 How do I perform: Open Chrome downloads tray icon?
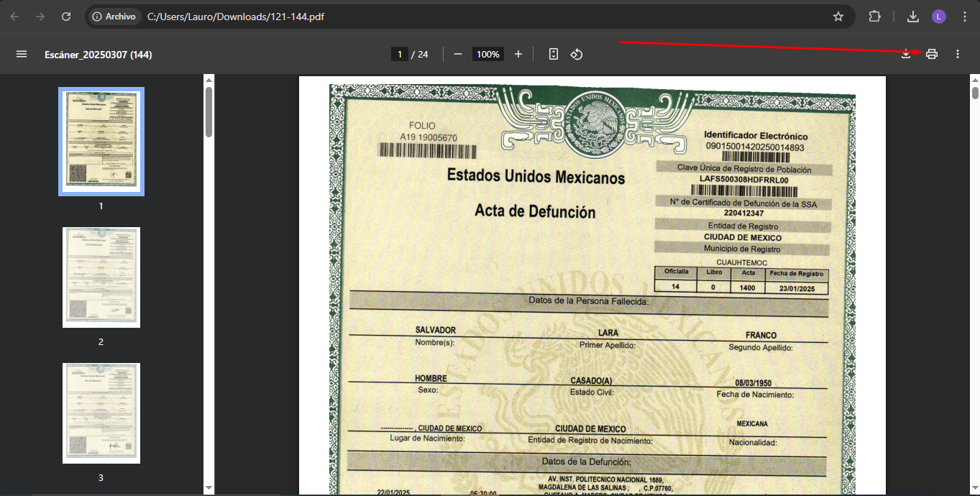pos(913,17)
